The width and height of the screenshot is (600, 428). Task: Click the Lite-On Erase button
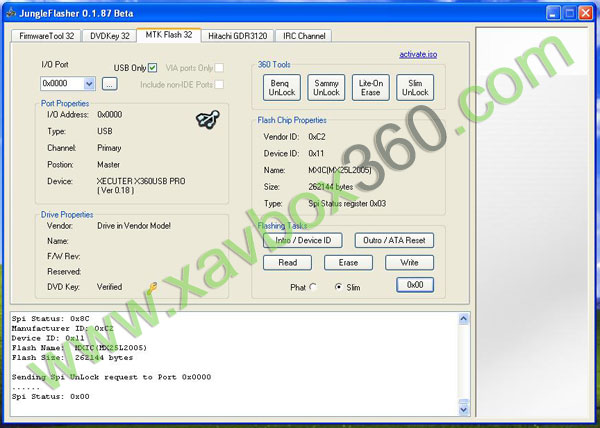(x=370, y=88)
